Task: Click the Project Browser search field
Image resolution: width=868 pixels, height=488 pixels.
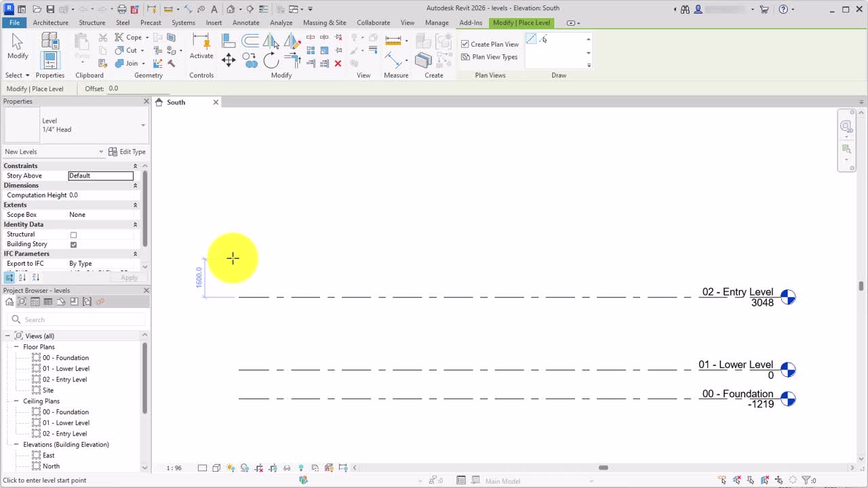Action: tap(78, 320)
